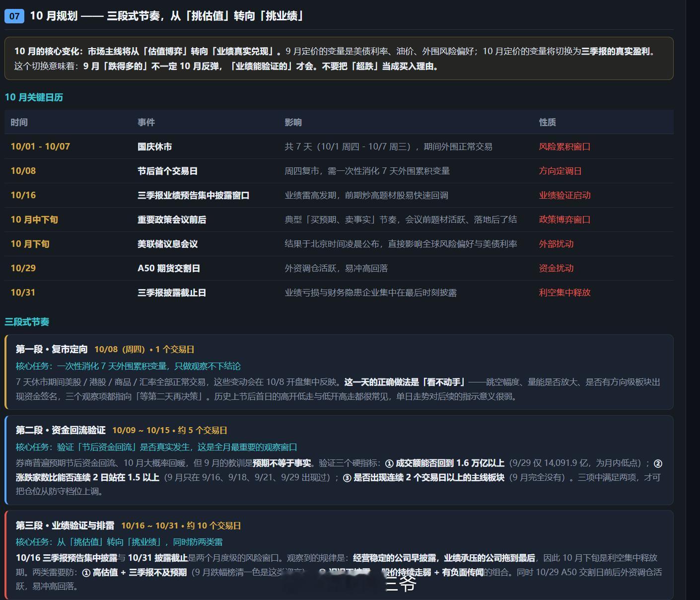Click the "10/16 ~ 10/31 • 约 10 个交易日" date range
The width and height of the screenshot is (700, 600).
(181, 525)
